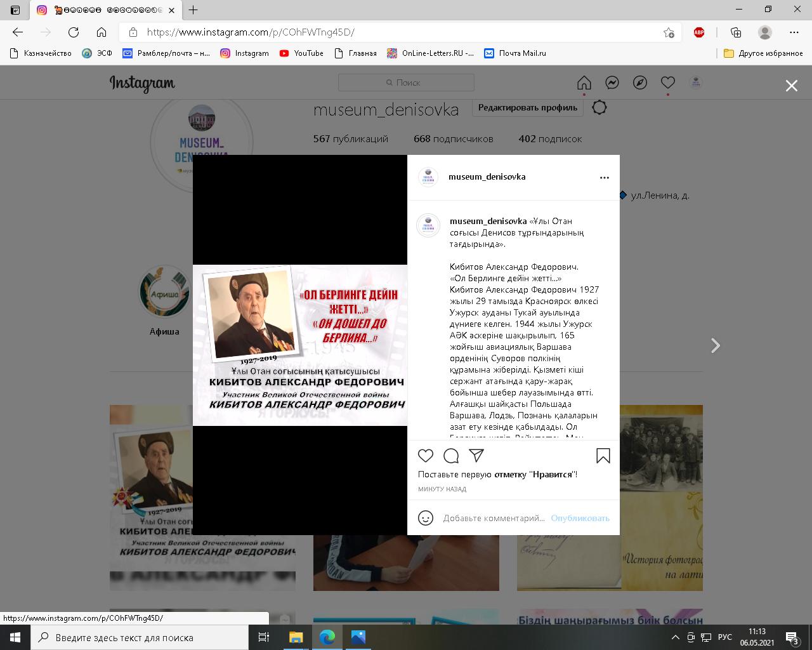812x650 pixels.
Task: Open Instagram Direct messenger icon
Action: (612, 83)
